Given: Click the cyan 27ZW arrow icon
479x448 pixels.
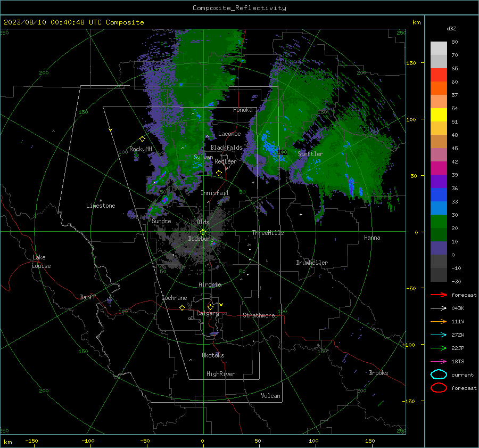Looking at the screenshot, I should coord(439,335).
